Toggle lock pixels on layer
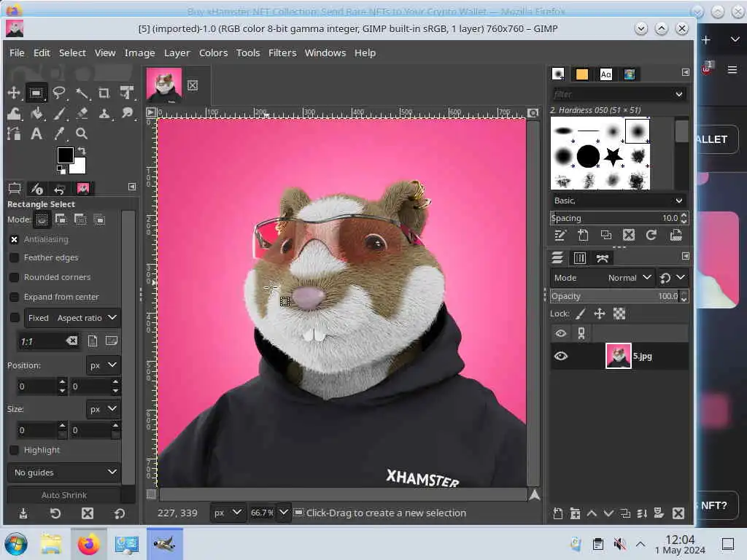This screenshot has width=747, height=560. coord(580,314)
